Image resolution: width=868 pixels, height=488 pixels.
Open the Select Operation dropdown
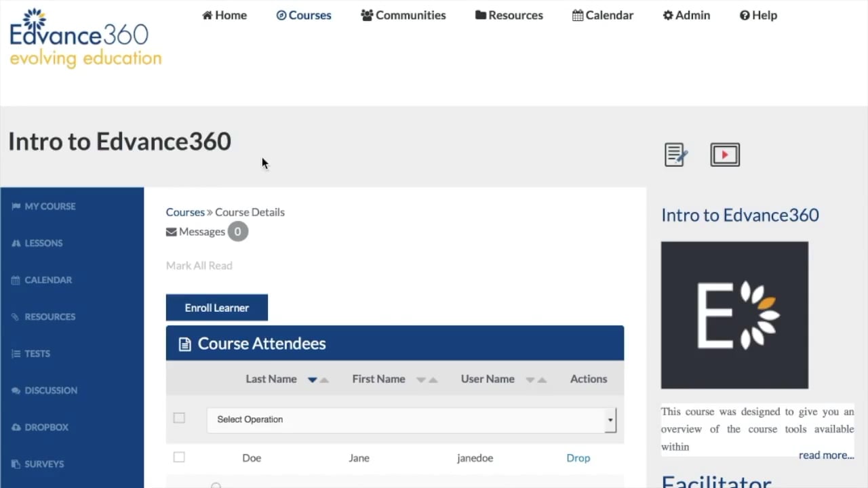[x=412, y=420]
